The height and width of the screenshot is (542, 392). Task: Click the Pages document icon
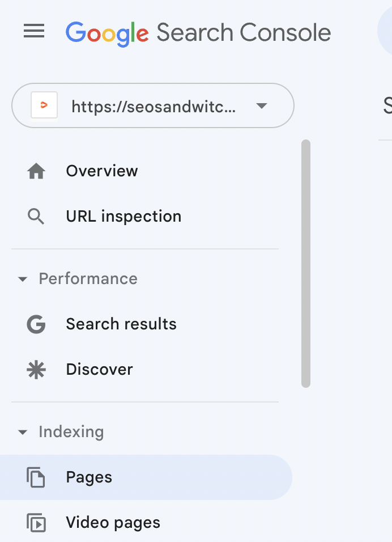click(36, 477)
